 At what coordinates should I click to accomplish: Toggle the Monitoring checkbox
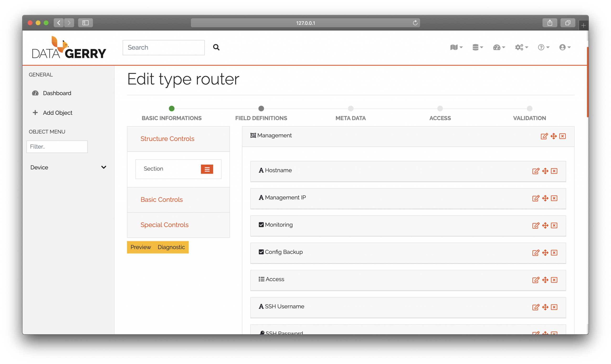point(260,224)
